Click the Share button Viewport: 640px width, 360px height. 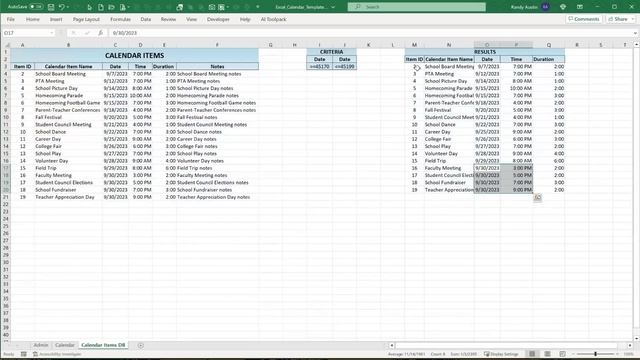(618, 19)
